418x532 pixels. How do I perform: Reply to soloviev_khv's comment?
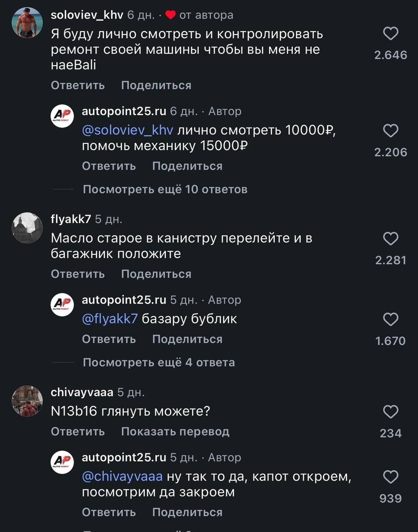[78, 86]
